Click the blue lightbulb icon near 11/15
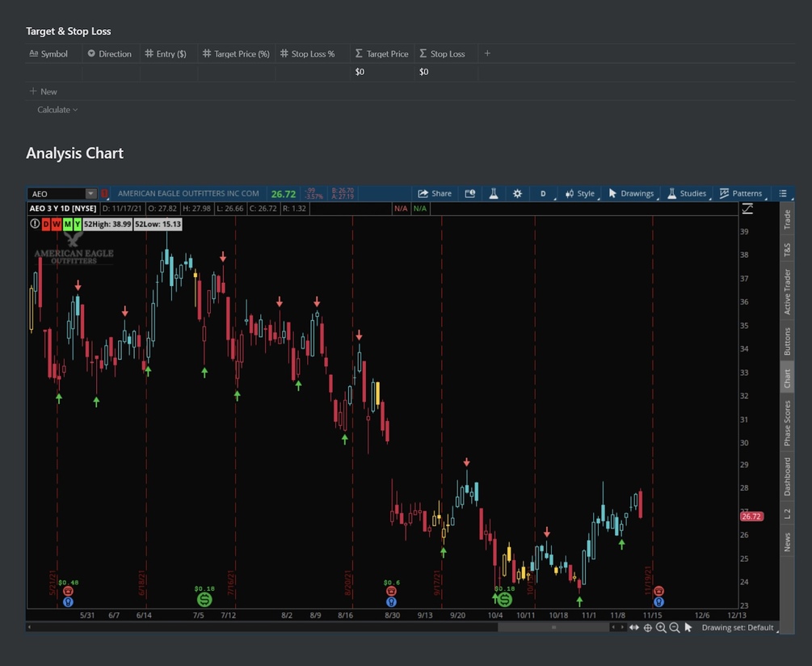The height and width of the screenshot is (666, 812). [658, 602]
